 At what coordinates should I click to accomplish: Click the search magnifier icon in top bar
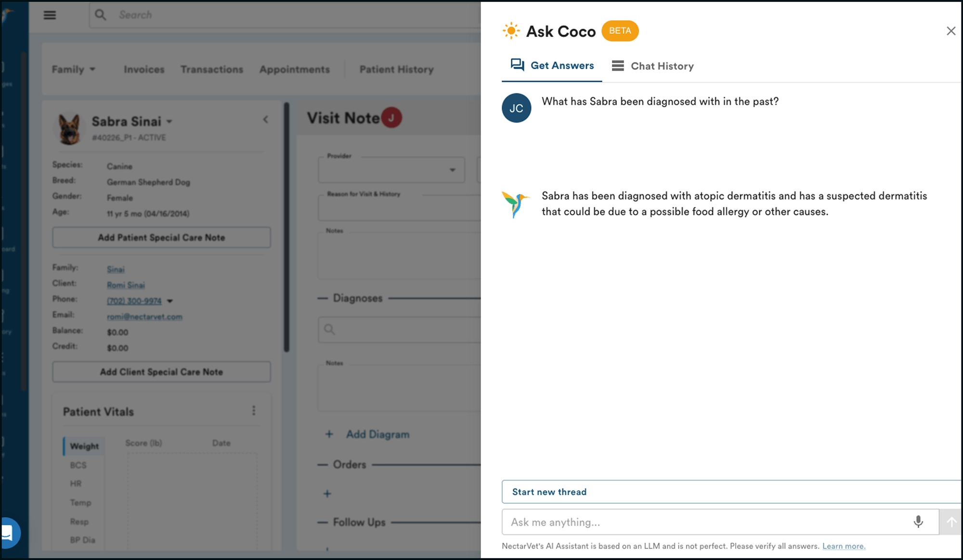coord(100,15)
